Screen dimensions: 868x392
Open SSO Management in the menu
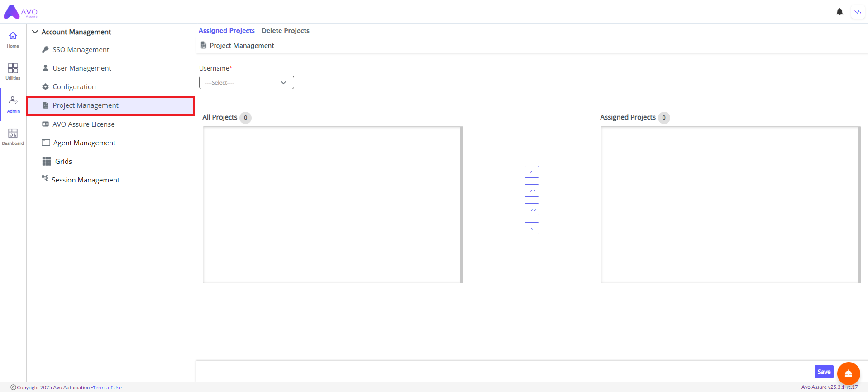(x=81, y=50)
